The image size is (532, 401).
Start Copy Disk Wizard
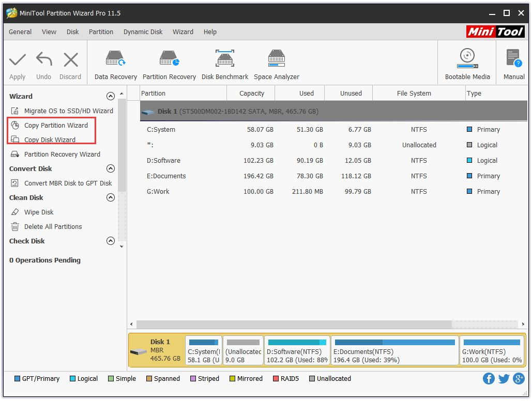pyautogui.click(x=50, y=140)
